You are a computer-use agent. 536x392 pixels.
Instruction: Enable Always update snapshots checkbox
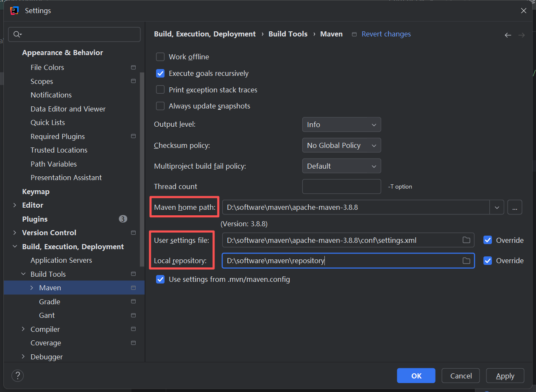(x=160, y=106)
